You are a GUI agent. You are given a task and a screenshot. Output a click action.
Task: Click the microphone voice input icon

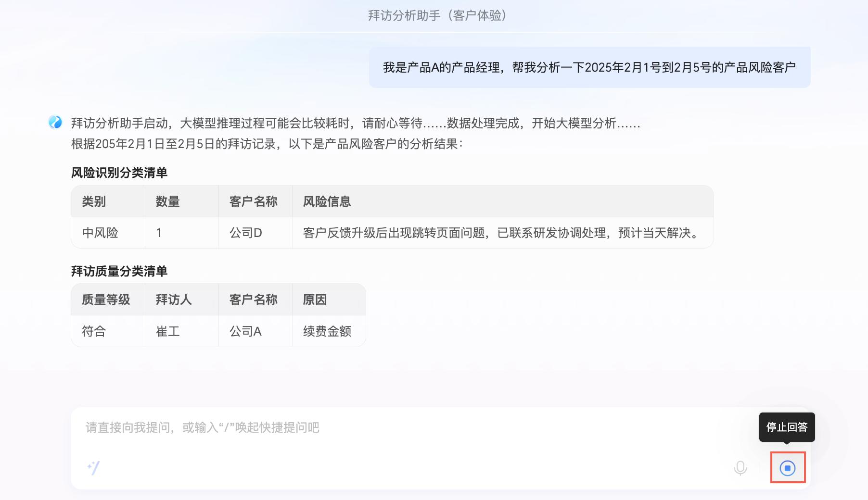pyautogui.click(x=740, y=468)
